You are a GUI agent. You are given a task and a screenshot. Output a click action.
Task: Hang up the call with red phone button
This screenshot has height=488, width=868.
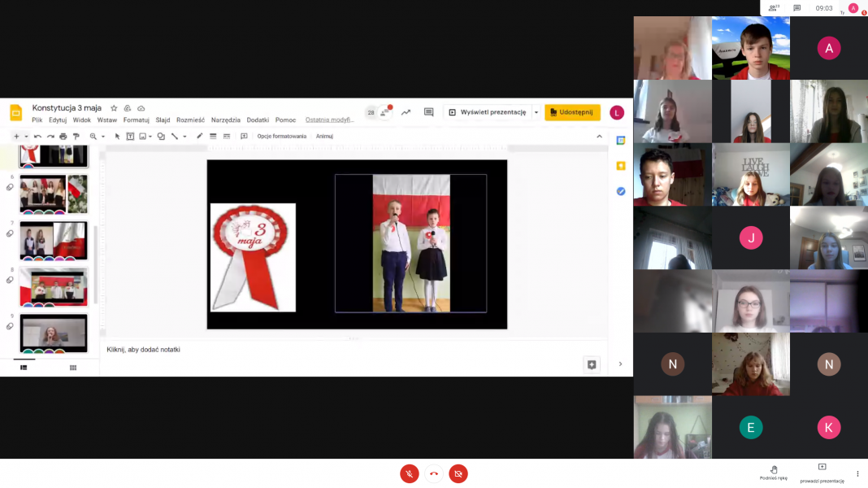click(434, 473)
